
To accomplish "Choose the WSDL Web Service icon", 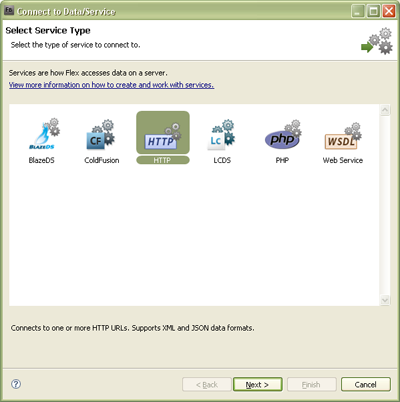I will point(343,136).
